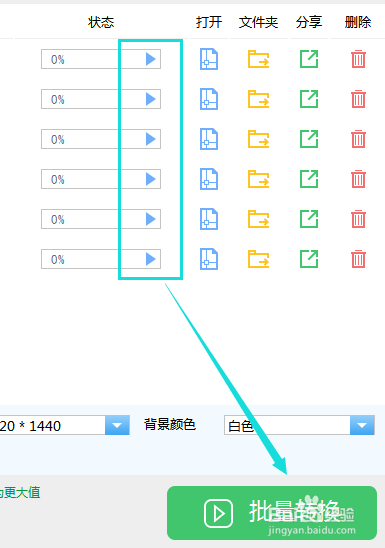Start conversion of the first row file
This screenshot has width=385, height=548.
[x=151, y=59]
